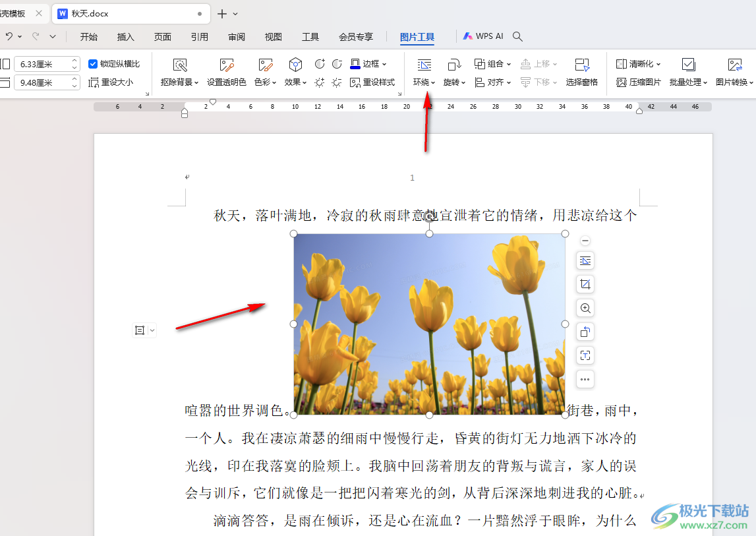Open the Insert (插入) tab

coord(125,37)
